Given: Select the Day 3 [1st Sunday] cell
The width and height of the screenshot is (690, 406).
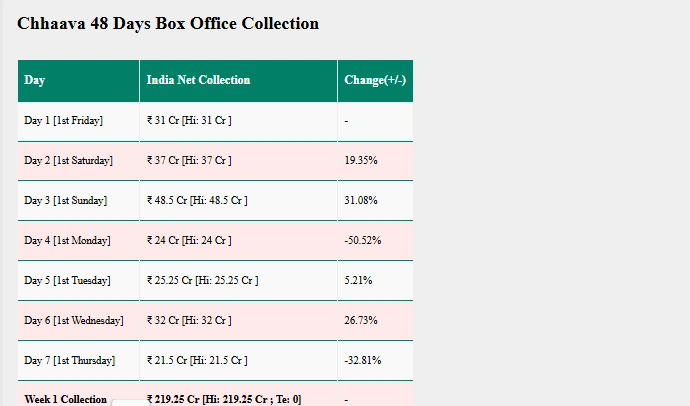Looking at the screenshot, I should 78,201.
